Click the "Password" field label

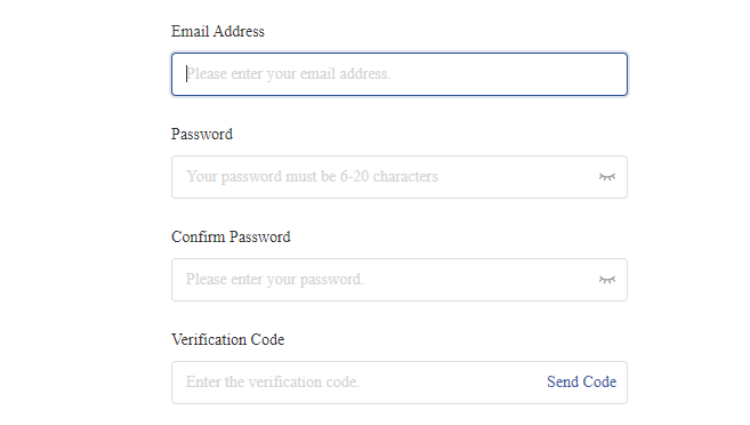click(202, 134)
